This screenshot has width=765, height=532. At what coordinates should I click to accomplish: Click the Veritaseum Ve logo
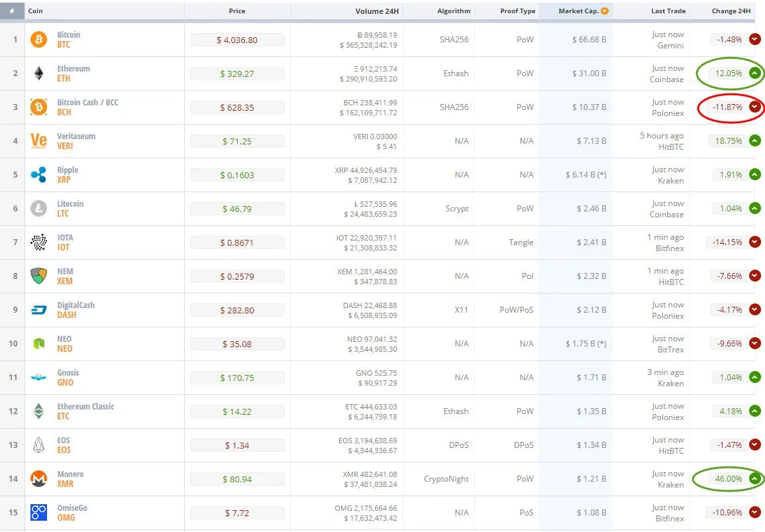38,140
